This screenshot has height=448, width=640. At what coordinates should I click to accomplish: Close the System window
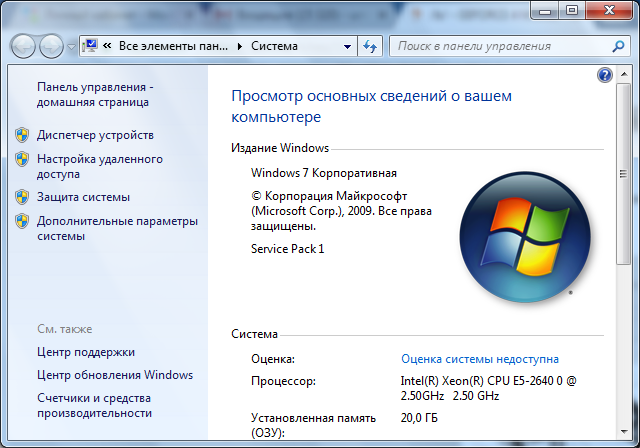[609, 11]
